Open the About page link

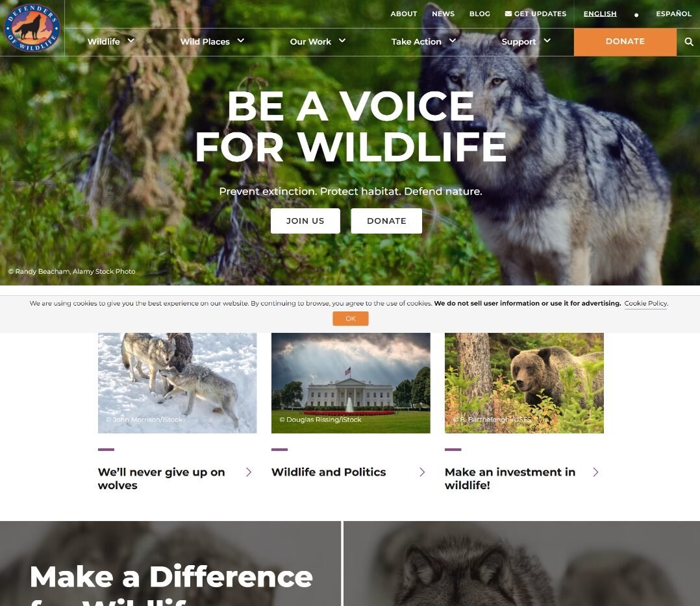point(404,14)
